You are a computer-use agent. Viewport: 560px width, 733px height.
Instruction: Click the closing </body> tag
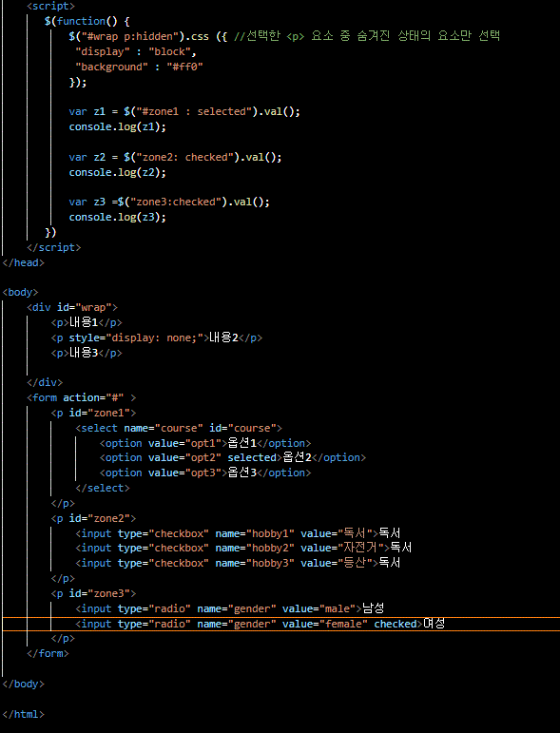pyautogui.click(x=24, y=684)
